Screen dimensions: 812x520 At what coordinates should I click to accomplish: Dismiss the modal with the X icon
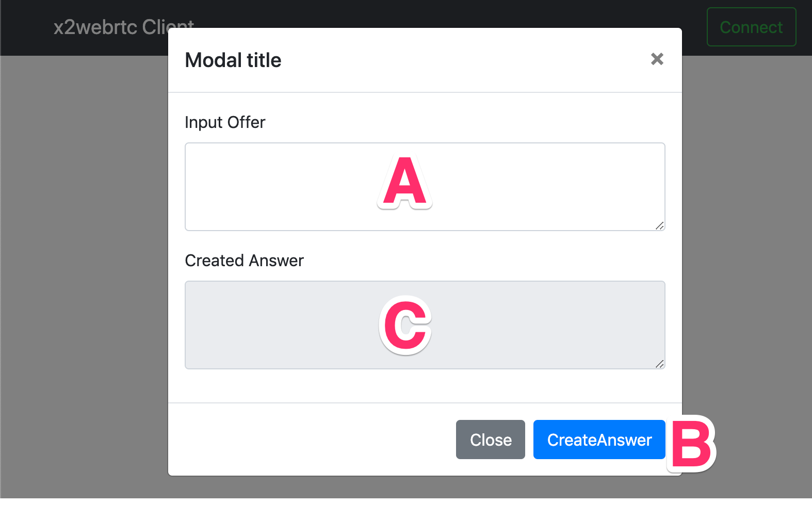point(657,59)
